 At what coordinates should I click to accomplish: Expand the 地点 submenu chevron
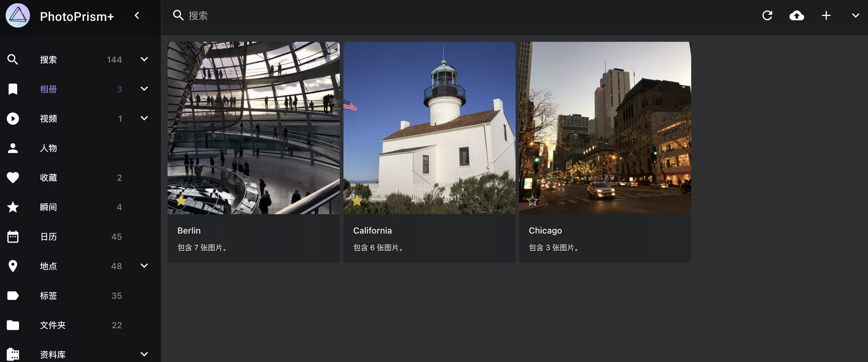point(144,266)
